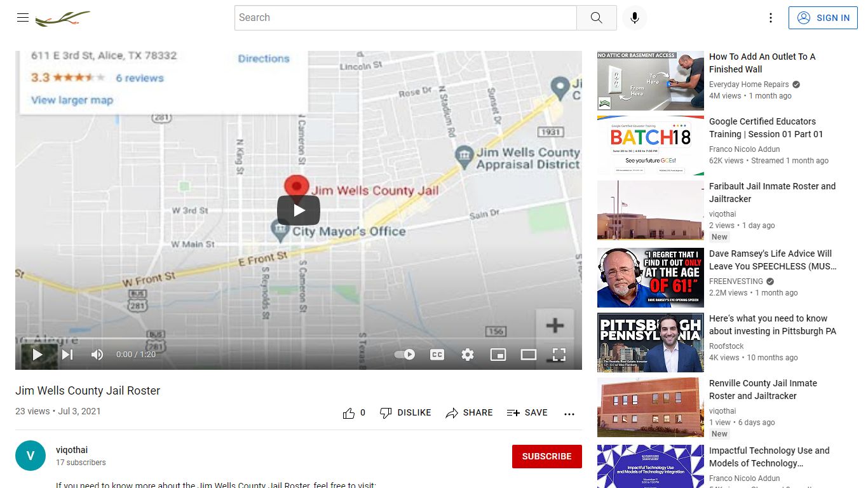This screenshot has height=488, width=868.
Task: Click the video title 'Jim Wells County Jail Roster'
Action: [x=88, y=391]
